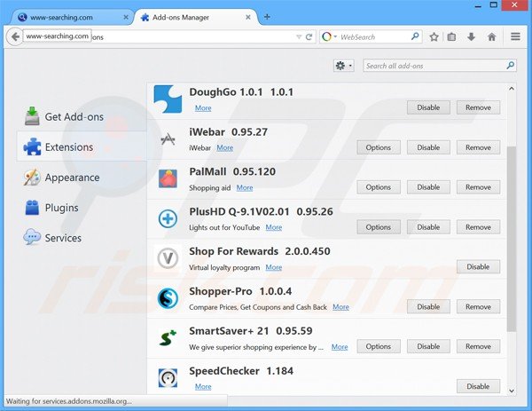Select the Extensions category
This screenshot has height=411, width=532.
click(x=82, y=146)
